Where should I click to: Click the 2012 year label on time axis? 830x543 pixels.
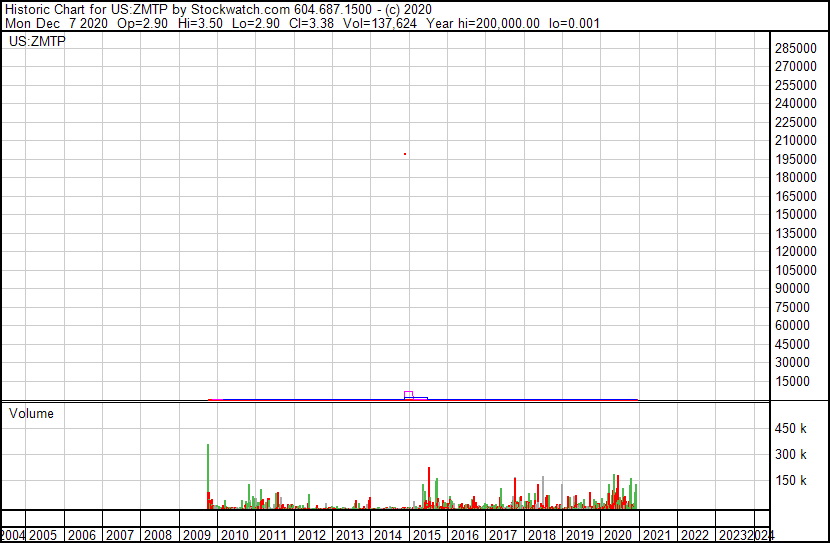click(311, 535)
